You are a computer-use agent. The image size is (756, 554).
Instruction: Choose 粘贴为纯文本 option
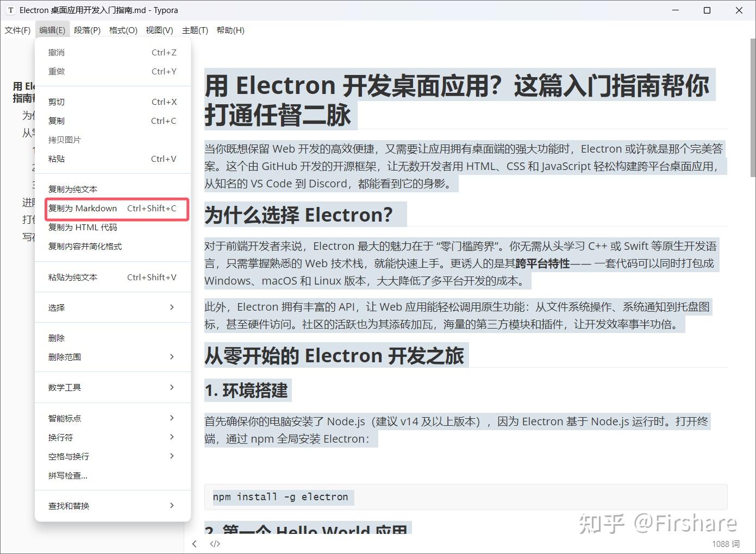[x=113, y=278]
